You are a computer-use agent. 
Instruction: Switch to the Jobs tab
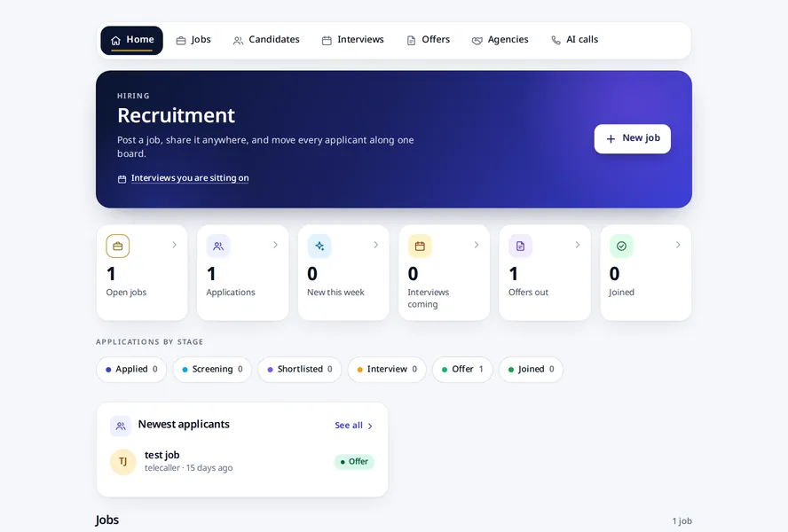(x=193, y=40)
